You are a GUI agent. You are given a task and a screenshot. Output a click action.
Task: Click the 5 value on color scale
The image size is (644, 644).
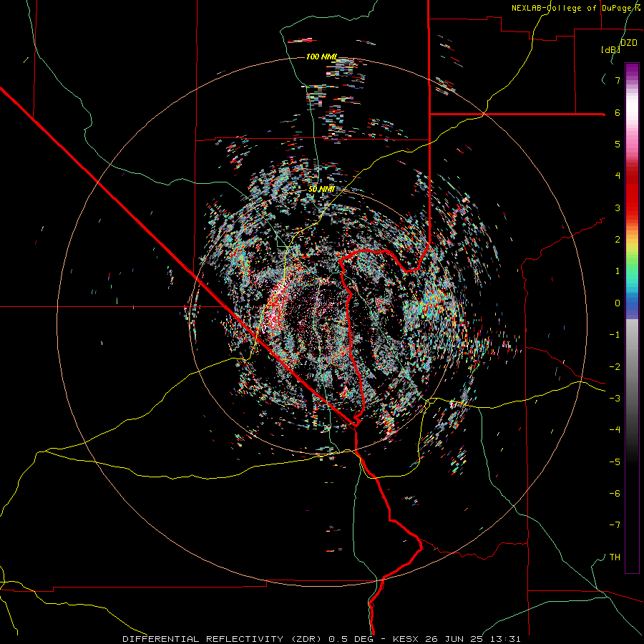[618, 144]
